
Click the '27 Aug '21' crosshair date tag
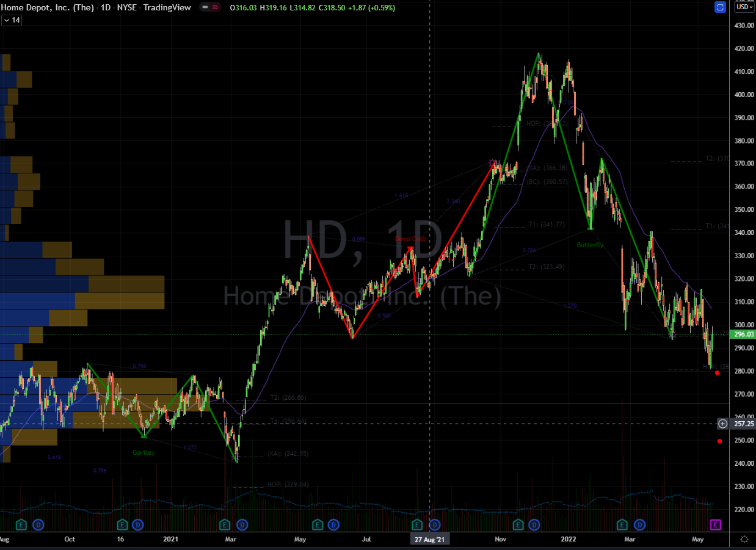click(x=430, y=540)
